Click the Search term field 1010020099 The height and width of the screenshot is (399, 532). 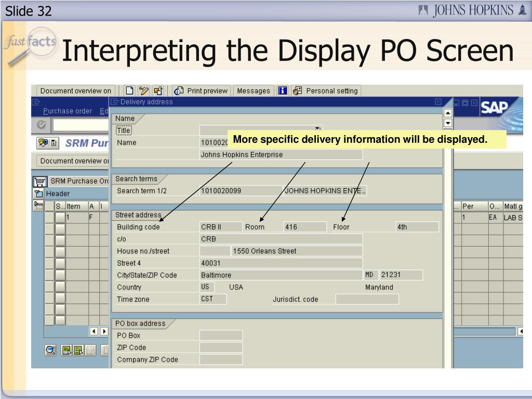tap(241, 191)
